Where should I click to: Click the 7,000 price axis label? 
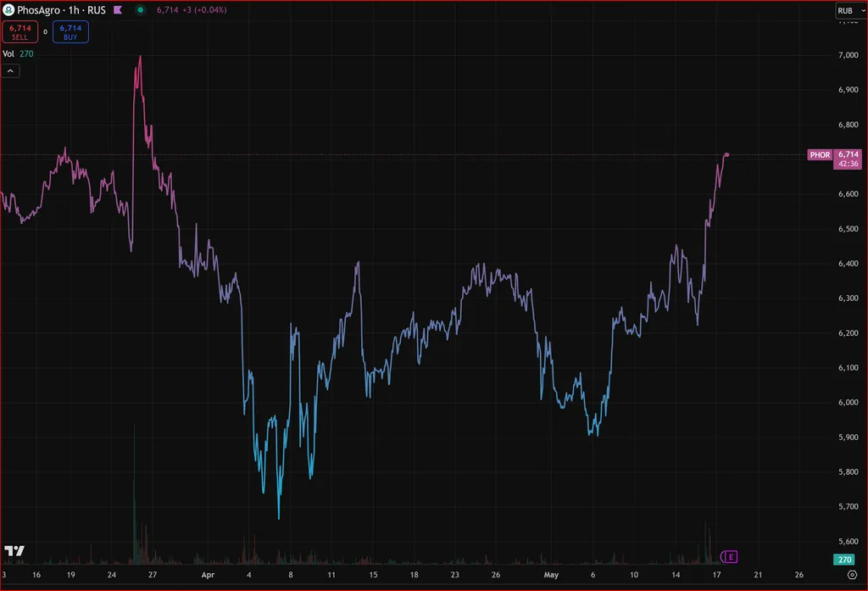pyautogui.click(x=848, y=55)
